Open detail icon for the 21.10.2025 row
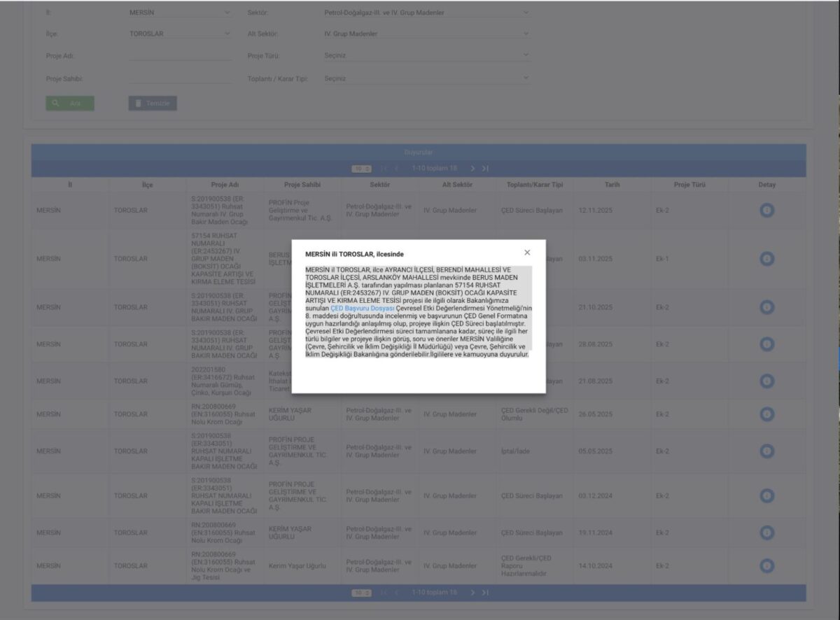Viewport: 840px width, 620px height. pos(766,307)
